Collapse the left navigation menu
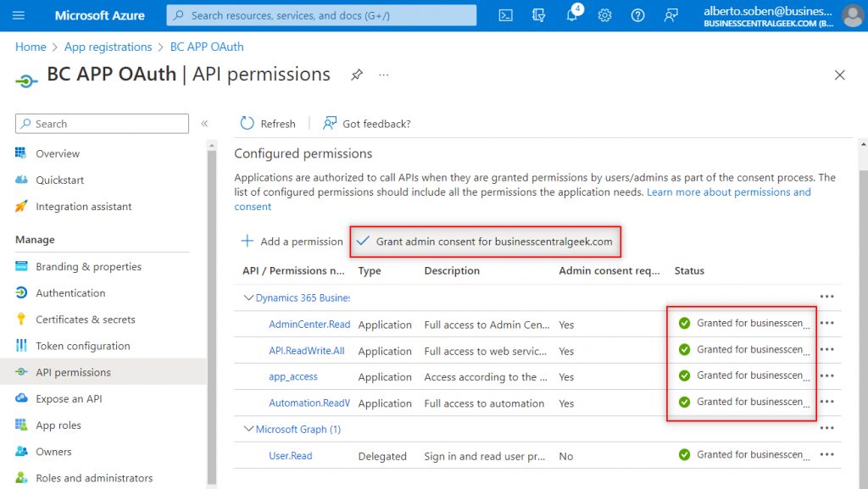 (204, 124)
